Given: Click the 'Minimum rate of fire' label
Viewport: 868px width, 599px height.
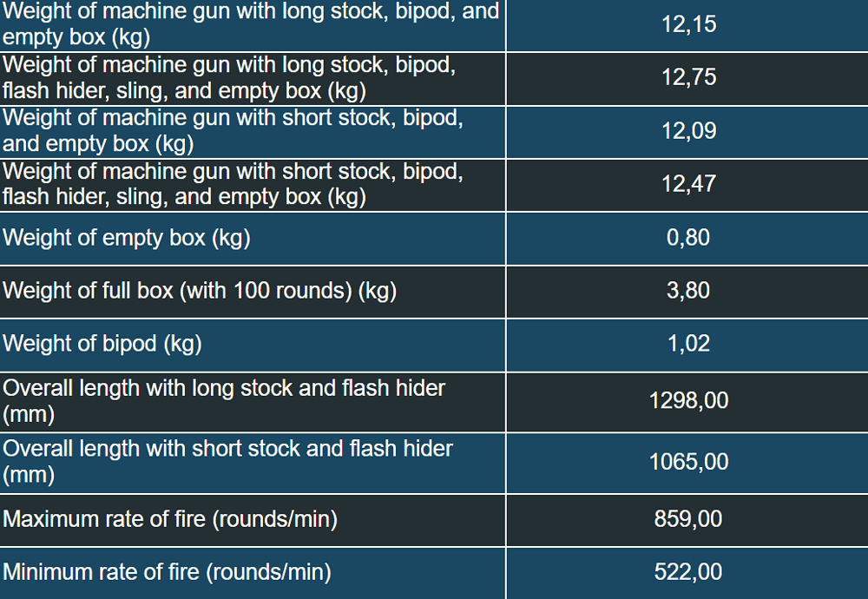Looking at the screenshot, I should (x=168, y=572).
